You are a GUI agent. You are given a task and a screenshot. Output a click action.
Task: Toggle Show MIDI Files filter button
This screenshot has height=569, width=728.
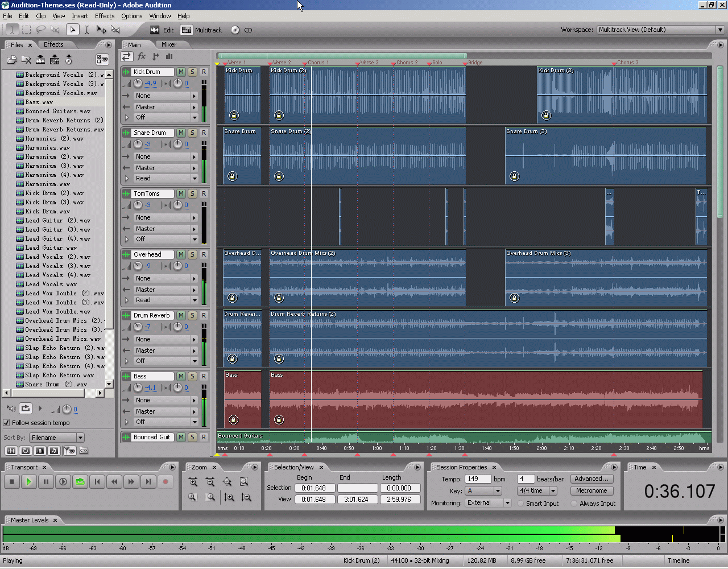tap(54, 451)
